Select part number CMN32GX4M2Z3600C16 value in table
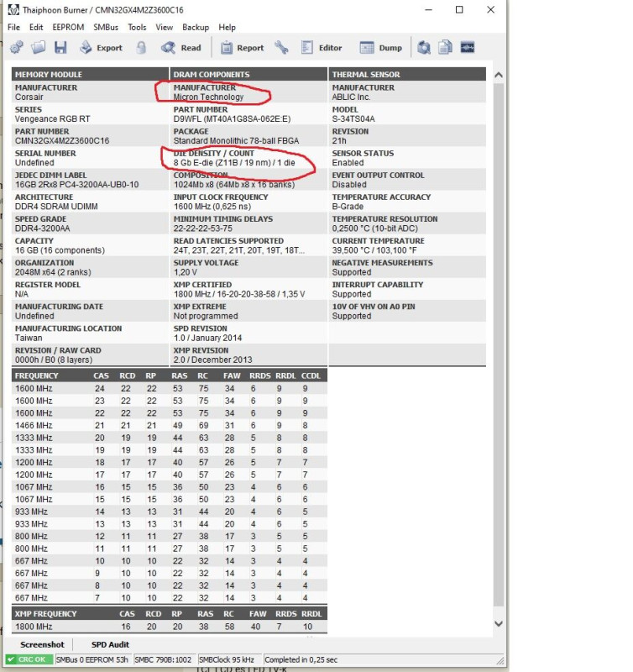Screen dimensions: 633x672 tap(62, 141)
